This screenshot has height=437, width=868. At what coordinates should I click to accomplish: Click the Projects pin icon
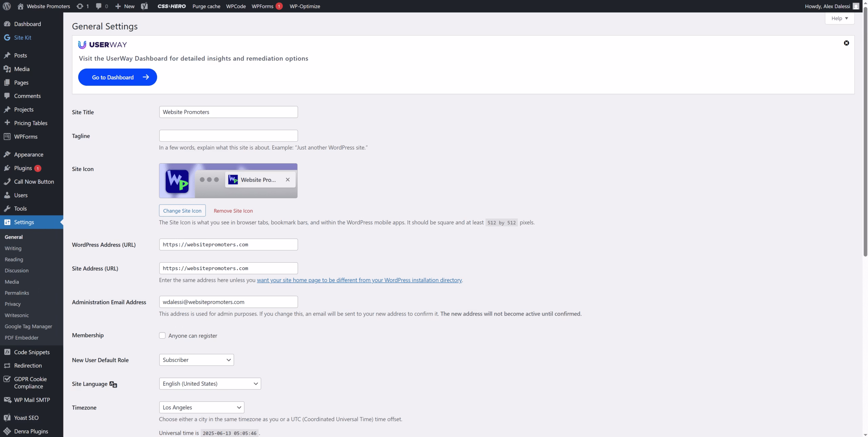7,110
